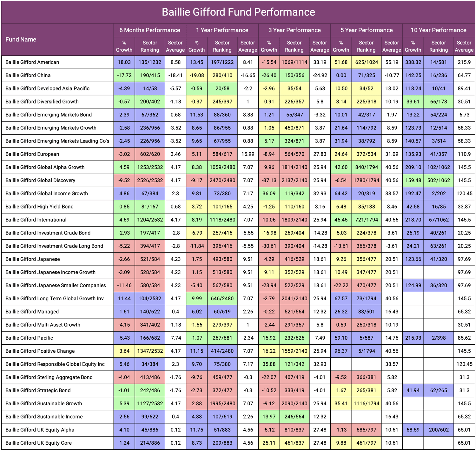Select Baillie Gifford Positive Change name
476x451 pixels.
point(40,351)
